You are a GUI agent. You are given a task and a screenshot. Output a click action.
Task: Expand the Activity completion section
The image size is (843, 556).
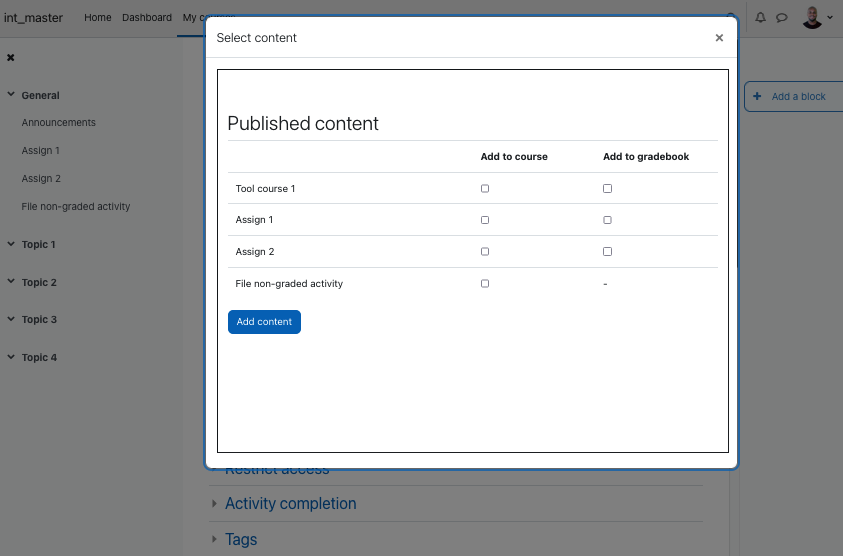(290, 503)
